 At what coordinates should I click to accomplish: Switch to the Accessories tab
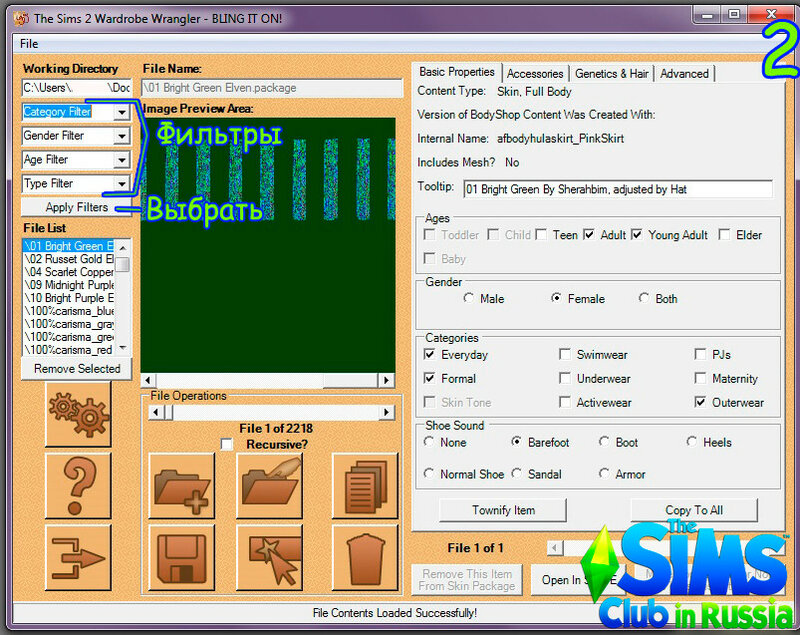(535, 74)
